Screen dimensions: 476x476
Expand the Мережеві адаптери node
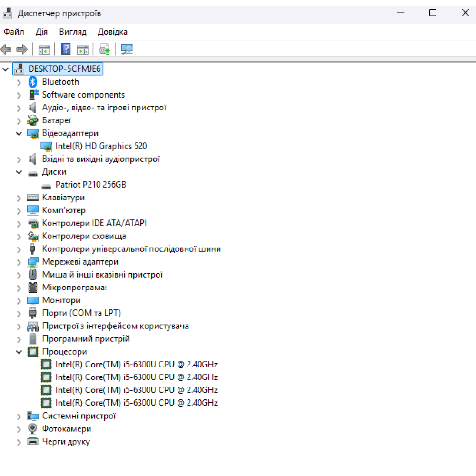click(19, 262)
